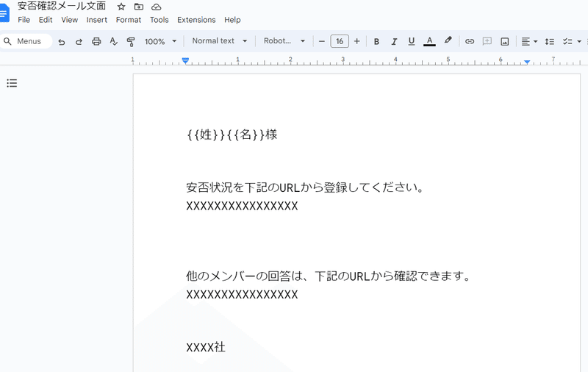Viewport: 588px width, 372px height.
Task: Check the cloud document status icon
Action: [157, 7]
